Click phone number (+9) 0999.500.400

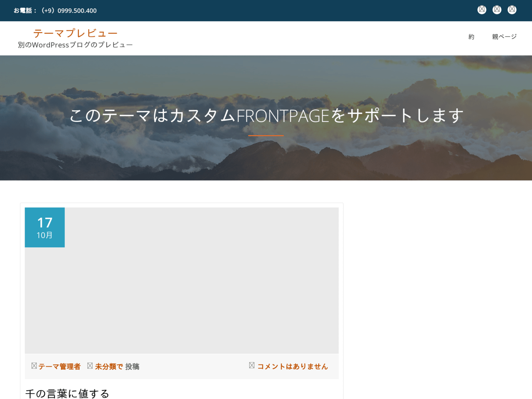pyautogui.click(x=69, y=11)
